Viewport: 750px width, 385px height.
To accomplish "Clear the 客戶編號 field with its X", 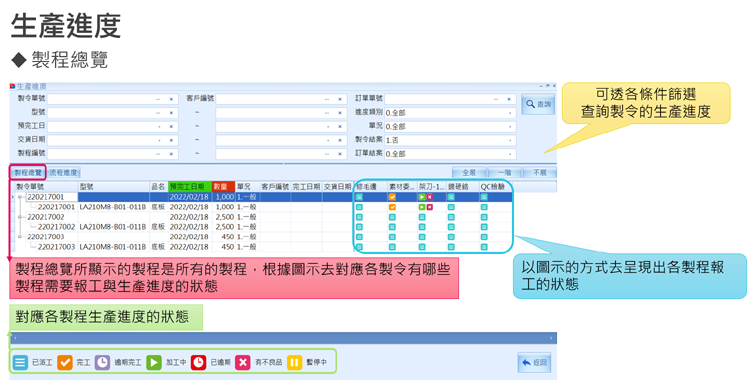I will (x=340, y=99).
